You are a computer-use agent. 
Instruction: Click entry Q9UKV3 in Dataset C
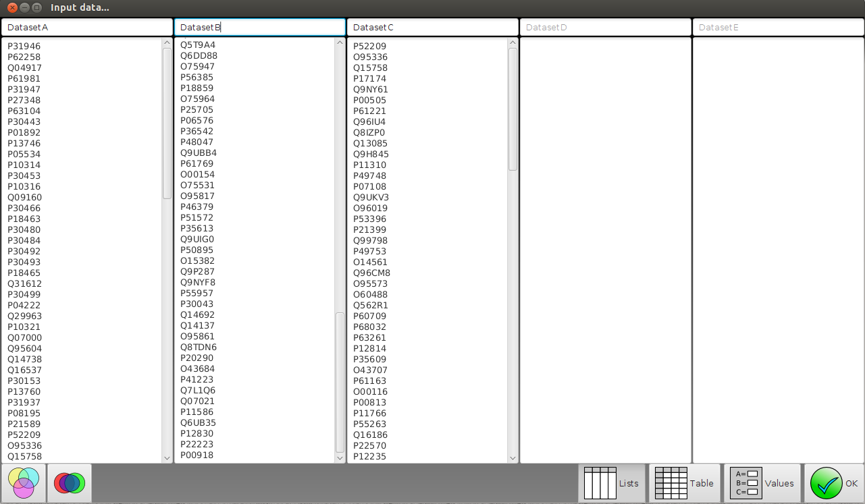click(371, 197)
